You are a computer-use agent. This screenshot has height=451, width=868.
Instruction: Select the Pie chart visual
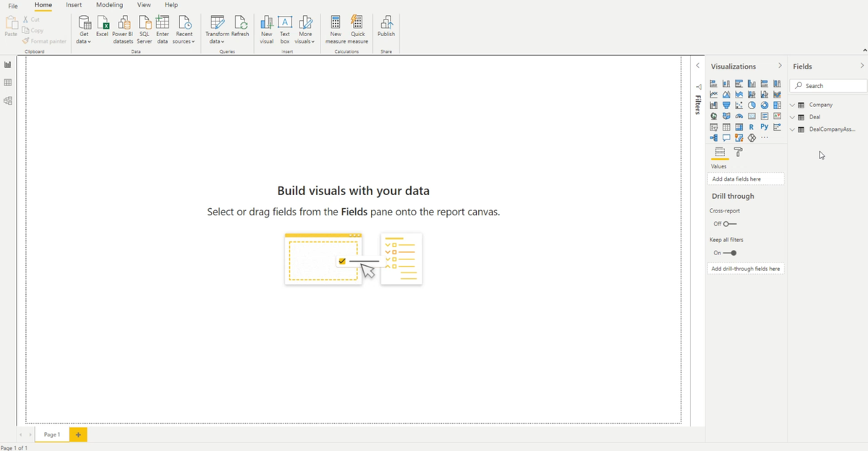click(752, 105)
